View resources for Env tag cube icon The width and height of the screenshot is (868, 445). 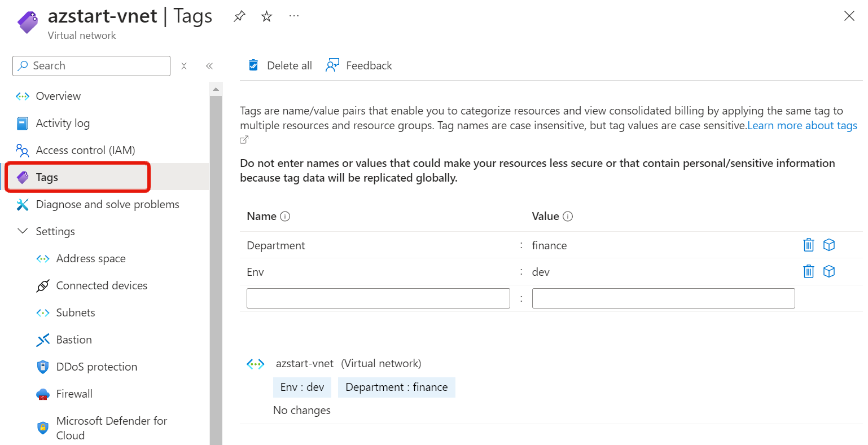[x=829, y=271]
